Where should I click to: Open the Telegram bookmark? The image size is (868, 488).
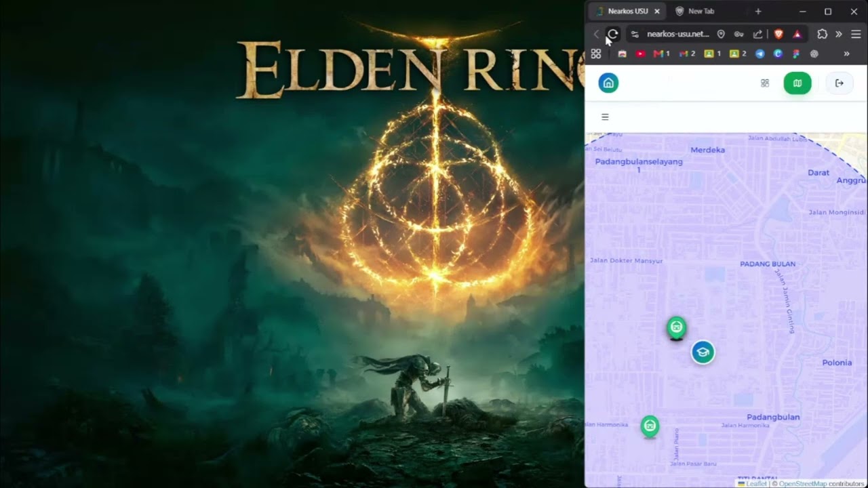[x=760, y=54]
